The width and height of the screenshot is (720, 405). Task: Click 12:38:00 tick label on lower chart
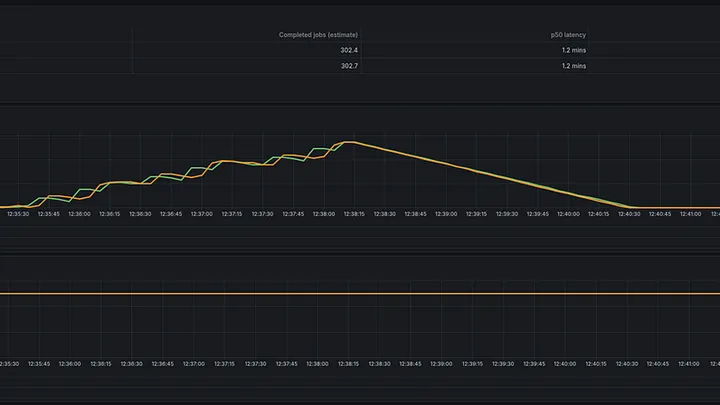coord(317,364)
